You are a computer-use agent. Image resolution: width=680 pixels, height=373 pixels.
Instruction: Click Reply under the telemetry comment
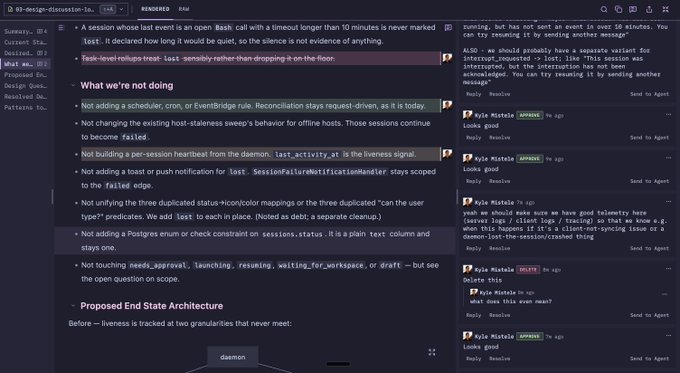pyautogui.click(x=474, y=249)
